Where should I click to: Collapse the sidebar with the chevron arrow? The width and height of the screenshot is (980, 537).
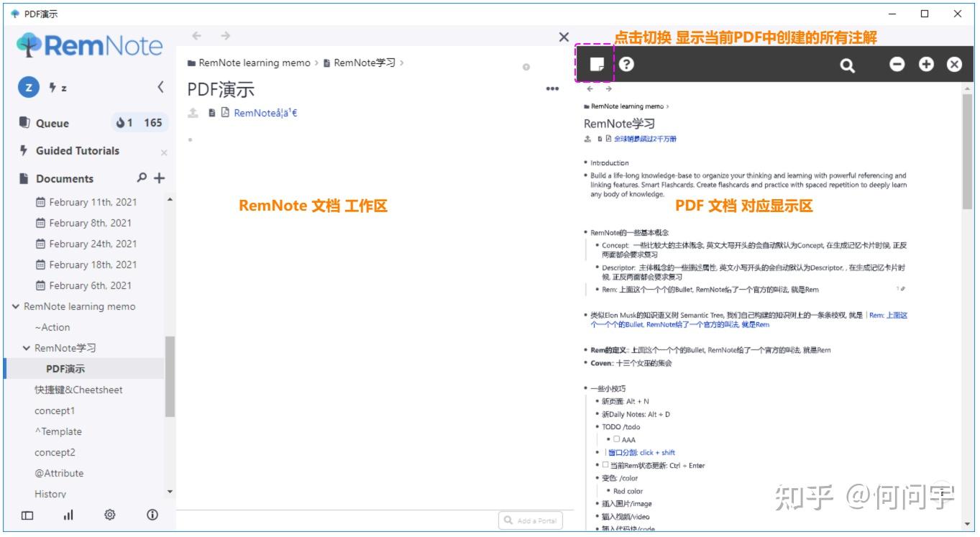pos(160,87)
